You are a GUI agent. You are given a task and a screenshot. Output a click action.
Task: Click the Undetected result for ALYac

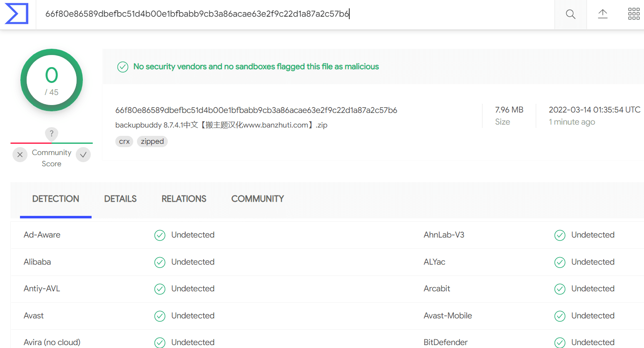pyautogui.click(x=593, y=262)
